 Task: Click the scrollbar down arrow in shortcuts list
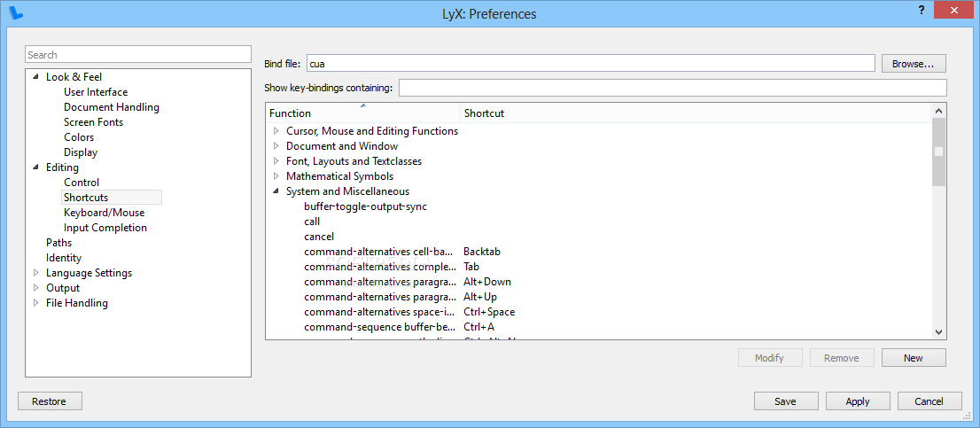coord(938,331)
